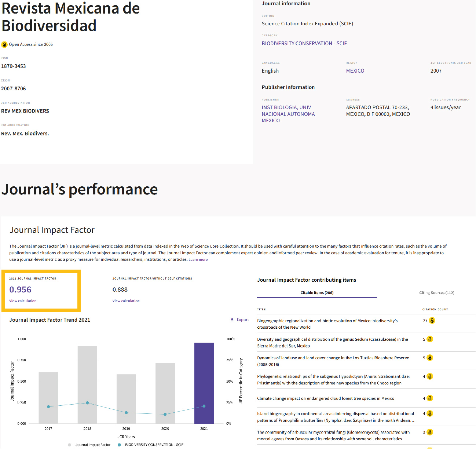Click Open Access since 2005 label

31,44
